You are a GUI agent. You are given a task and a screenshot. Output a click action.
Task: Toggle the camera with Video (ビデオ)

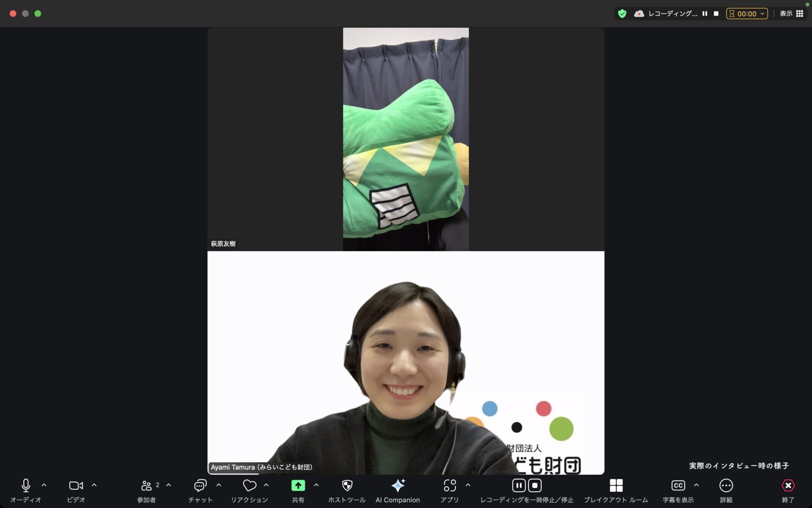(x=76, y=486)
